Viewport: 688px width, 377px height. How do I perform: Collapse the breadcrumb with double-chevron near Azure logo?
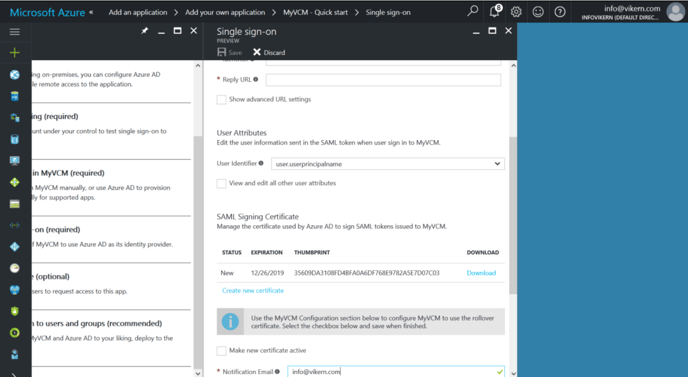(91, 12)
